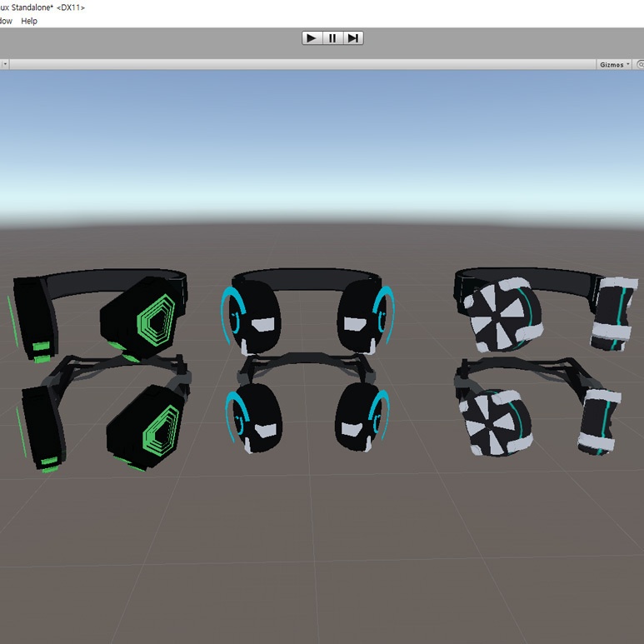Start Play mode with the Play button
Viewport: 644px width, 644px height.
[312, 38]
